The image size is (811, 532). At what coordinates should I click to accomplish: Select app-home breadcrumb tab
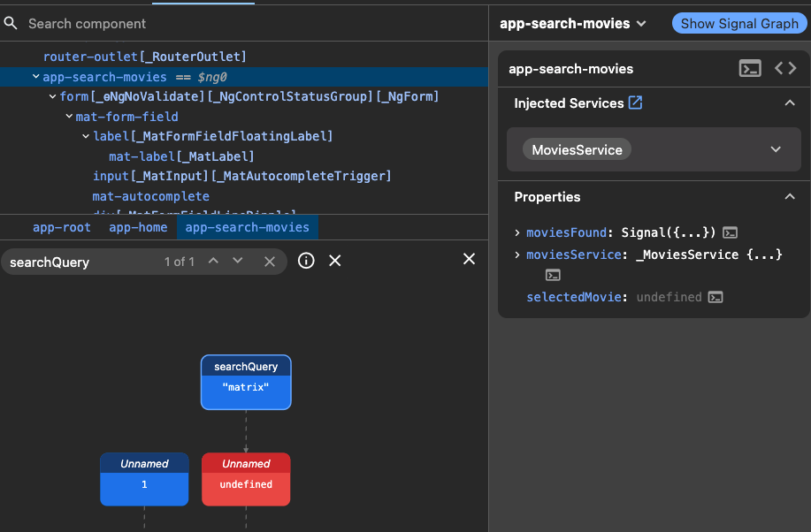coord(138,227)
